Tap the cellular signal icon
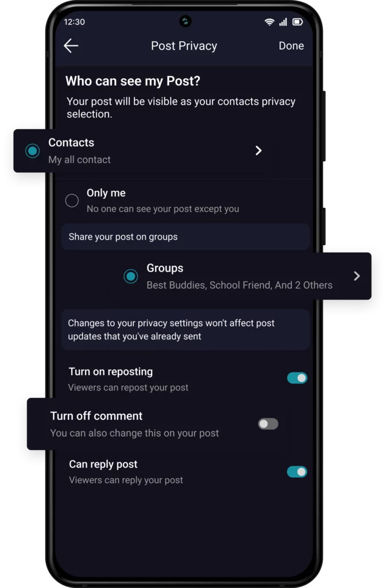 (x=283, y=22)
